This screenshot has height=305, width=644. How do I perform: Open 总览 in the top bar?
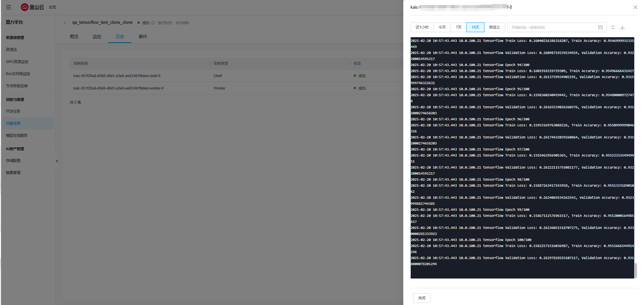[x=52, y=7]
